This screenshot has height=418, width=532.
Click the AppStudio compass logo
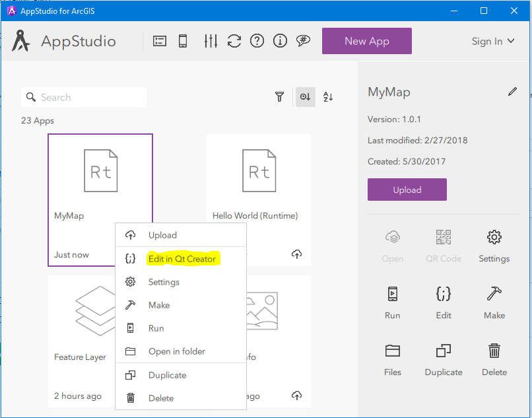pyautogui.click(x=20, y=41)
